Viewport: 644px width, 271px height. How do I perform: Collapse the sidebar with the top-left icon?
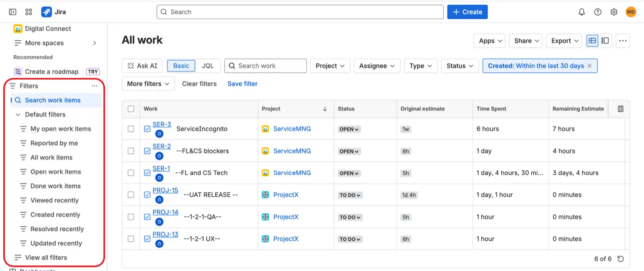click(x=12, y=12)
